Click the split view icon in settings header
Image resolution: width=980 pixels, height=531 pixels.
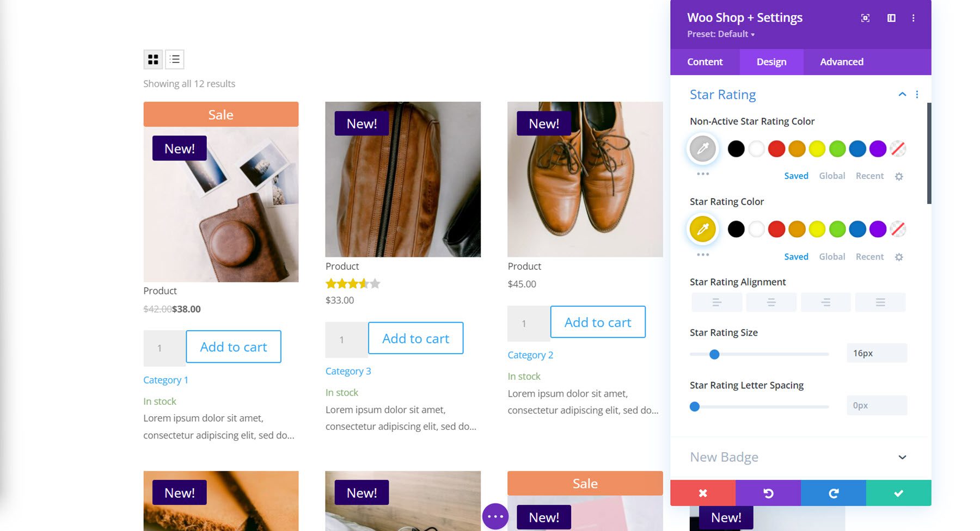pos(891,17)
